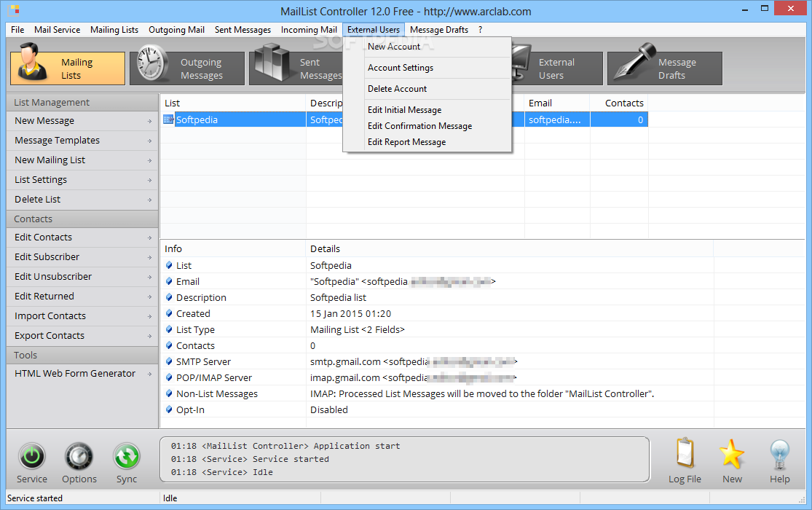Choose Edit Confirmation Message
Viewport: 812px width, 510px height.
pos(427,126)
